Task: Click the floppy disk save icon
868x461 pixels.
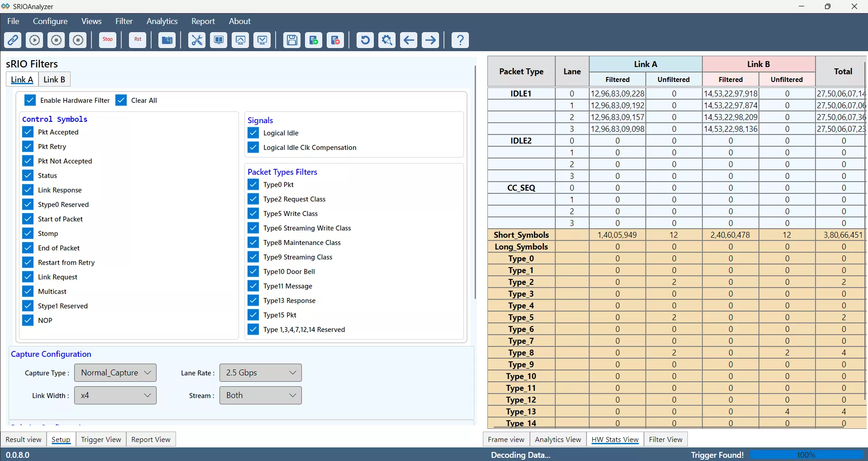Action: click(292, 40)
